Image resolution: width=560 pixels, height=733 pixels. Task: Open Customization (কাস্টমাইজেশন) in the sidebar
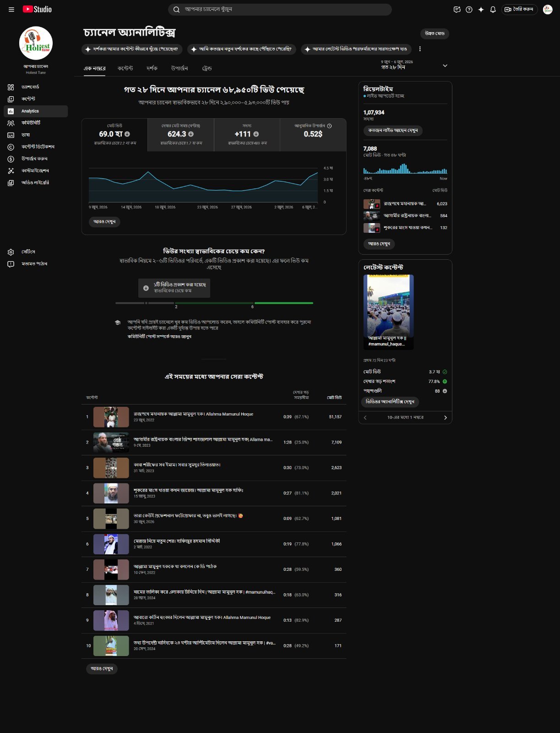coord(36,170)
